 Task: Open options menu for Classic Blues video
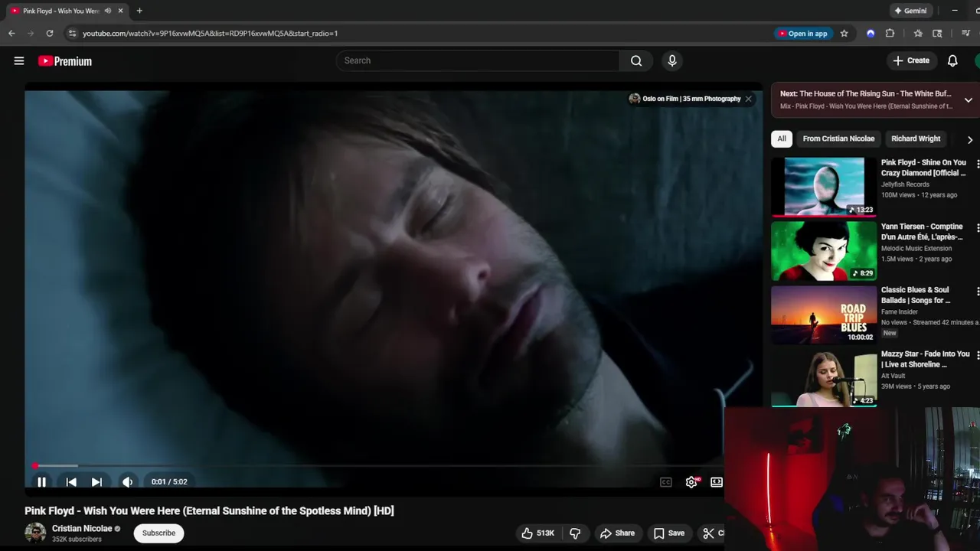pos(978,292)
